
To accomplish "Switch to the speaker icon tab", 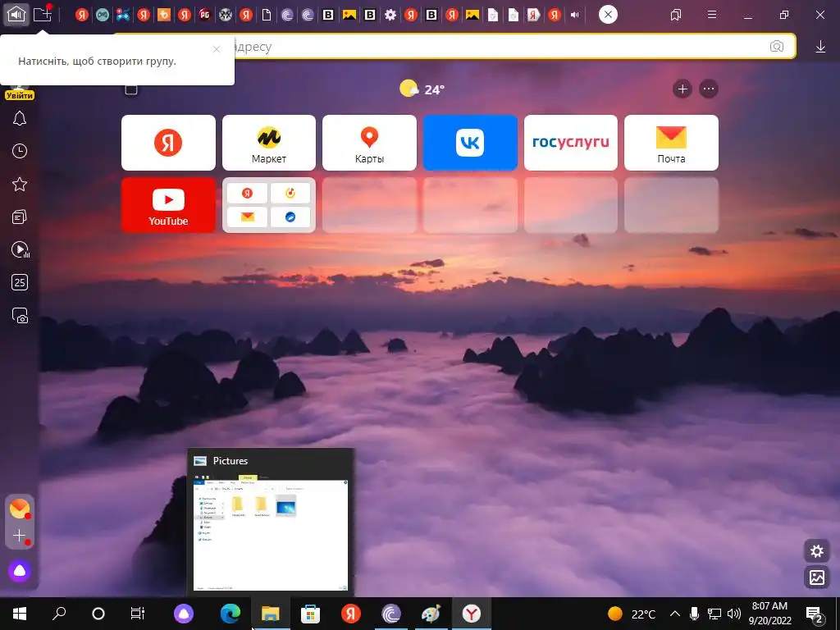I will [x=575, y=15].
